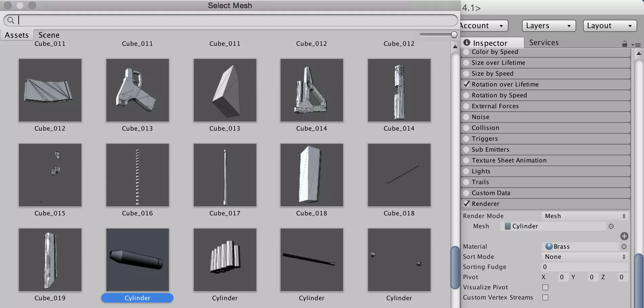This screenshot has height=308, width=644.
Task: Open the Render Mode dropdown
Action: pos(585,216)
